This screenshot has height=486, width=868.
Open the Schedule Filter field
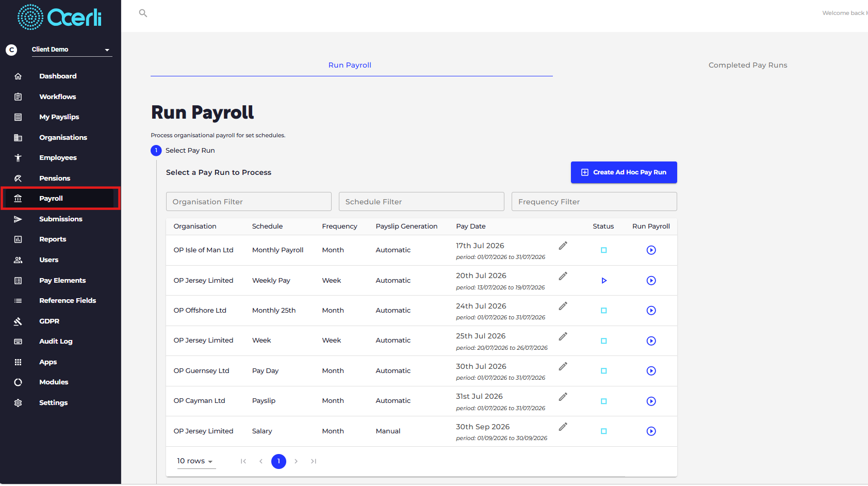click(x=421, y=202)
